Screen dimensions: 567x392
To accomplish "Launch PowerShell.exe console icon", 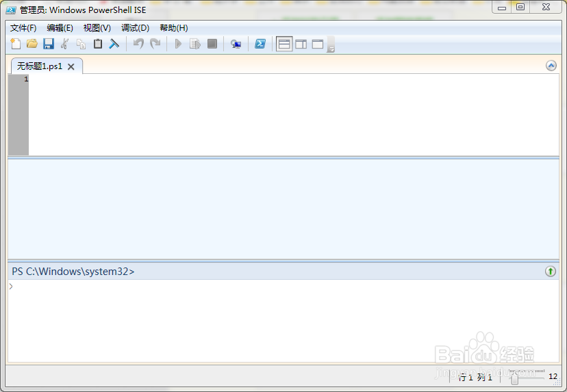I will click(260, 44).
